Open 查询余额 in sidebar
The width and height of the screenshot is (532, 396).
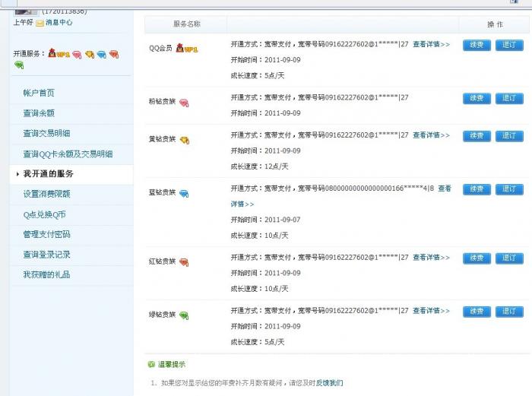pos(39,113)
